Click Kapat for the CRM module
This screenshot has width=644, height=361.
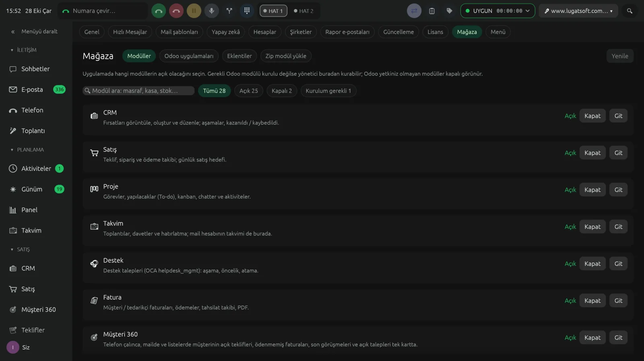tap(592, 116)
